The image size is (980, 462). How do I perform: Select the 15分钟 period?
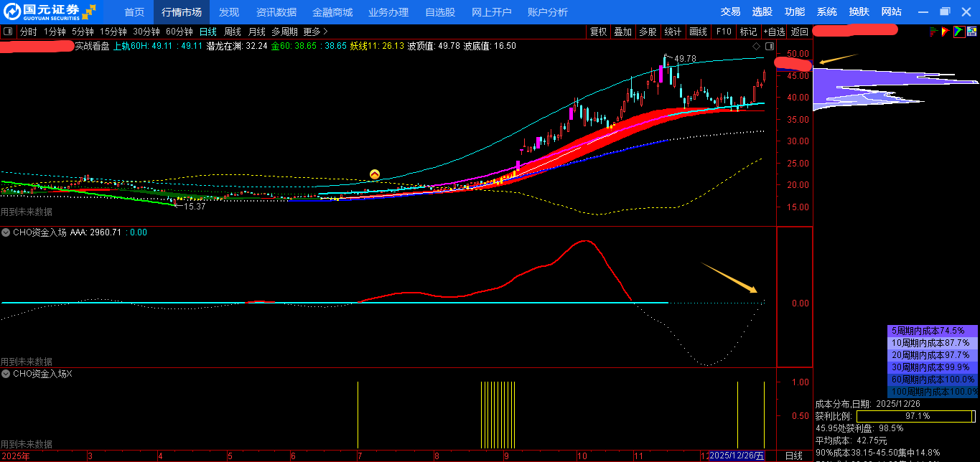tap(113, 32)
